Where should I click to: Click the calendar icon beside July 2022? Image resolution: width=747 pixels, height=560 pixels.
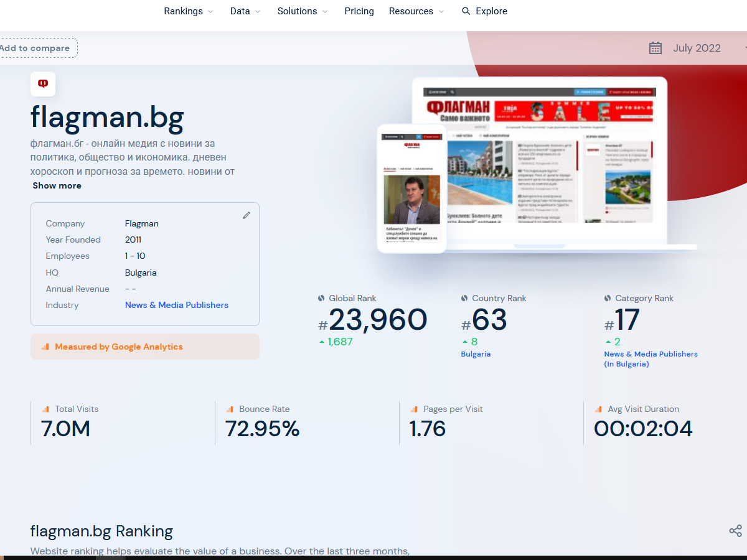coord(655,48)
